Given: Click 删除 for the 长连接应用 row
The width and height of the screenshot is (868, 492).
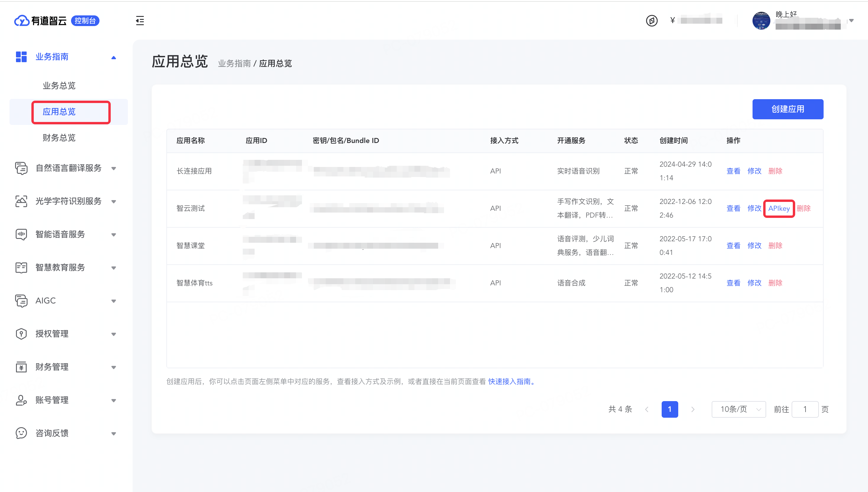Looking at the screenshot, I should [x=775, y=171].
